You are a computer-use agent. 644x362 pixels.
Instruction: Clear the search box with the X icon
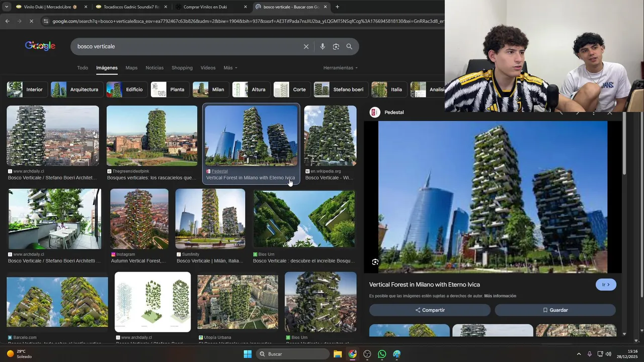pyautogui.click(x=306, y=46)
